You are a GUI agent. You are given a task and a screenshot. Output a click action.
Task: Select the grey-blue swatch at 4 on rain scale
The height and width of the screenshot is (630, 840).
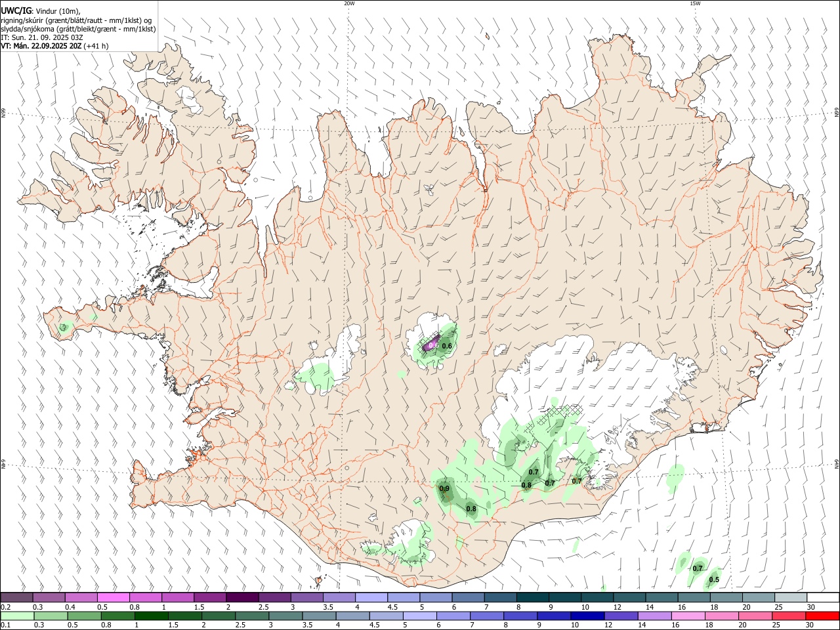pos(352,616)
